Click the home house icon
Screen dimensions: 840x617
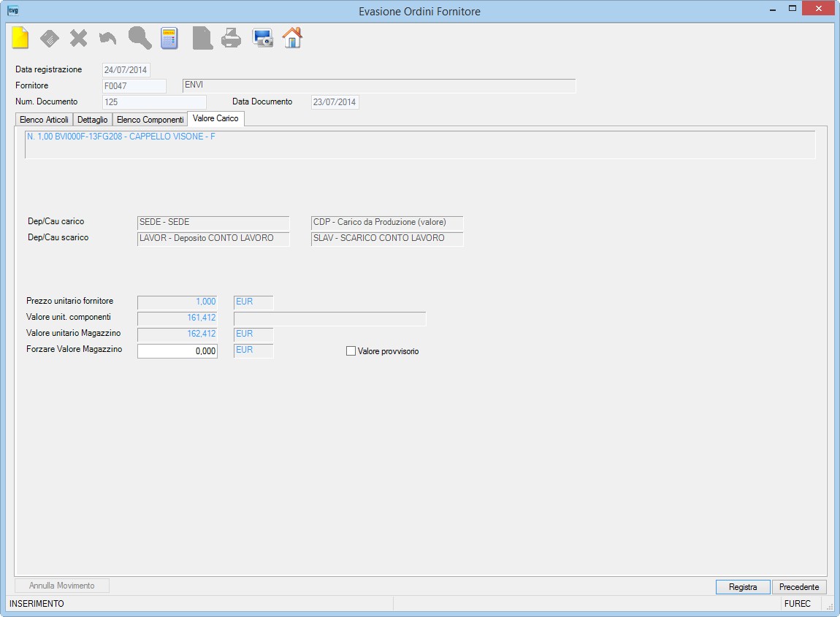tap(292, 38)
